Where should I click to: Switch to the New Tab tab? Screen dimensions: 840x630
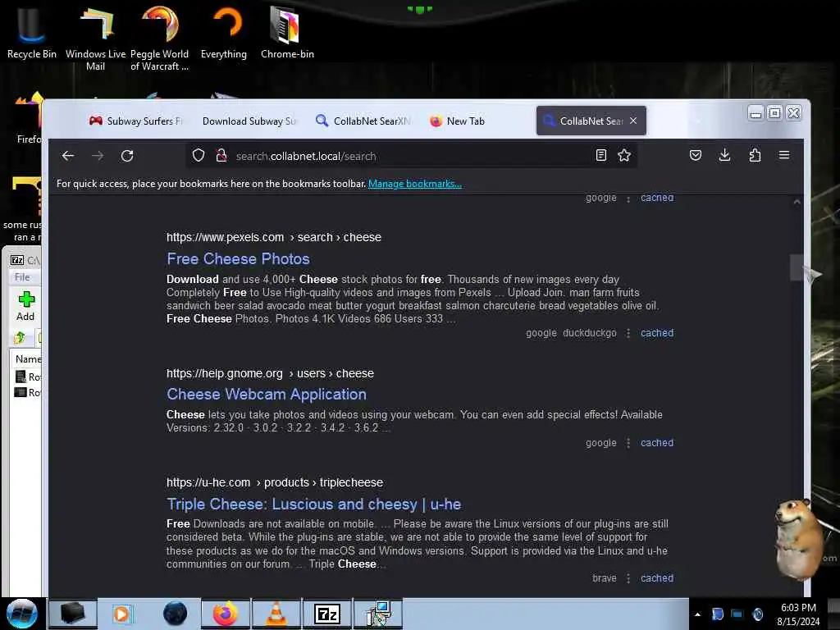[477, 121]
